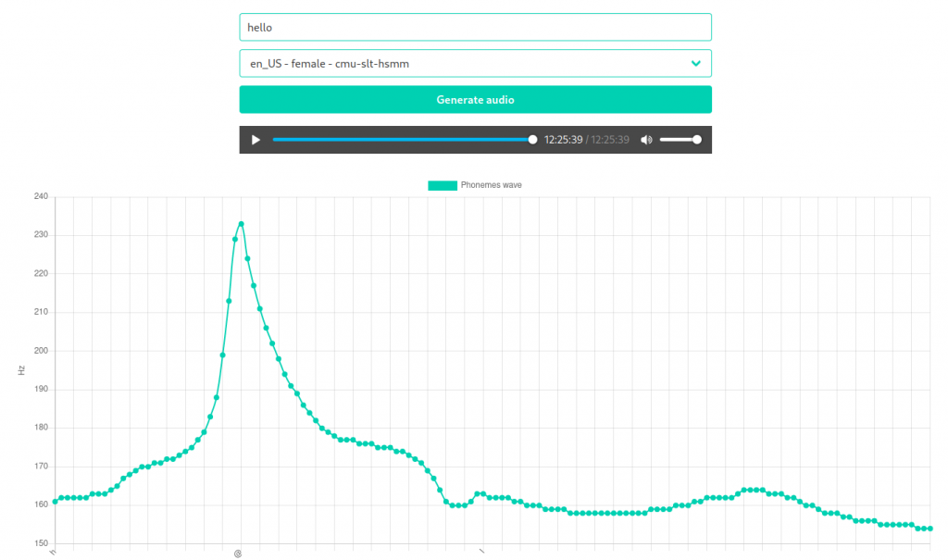Seek to the middle of the audio progress bar
Screen dimensions: 948x560
(403, 140)
